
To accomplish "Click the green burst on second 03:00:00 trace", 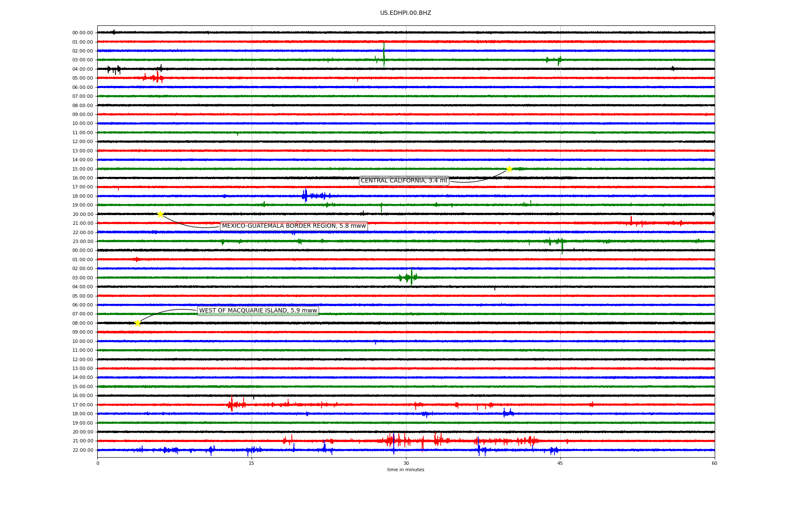I will pos(410,277).
